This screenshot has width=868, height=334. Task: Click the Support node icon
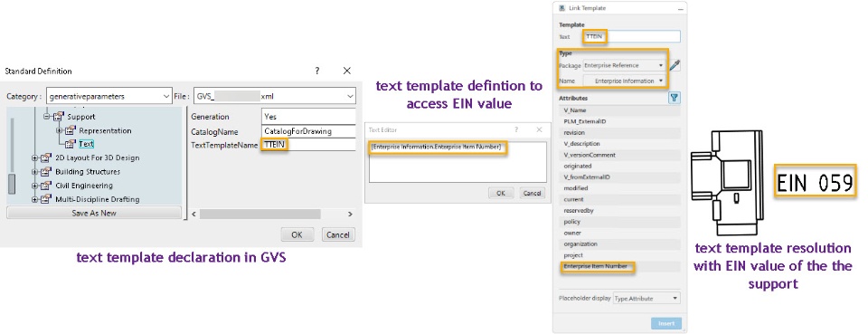coord(58,117)
